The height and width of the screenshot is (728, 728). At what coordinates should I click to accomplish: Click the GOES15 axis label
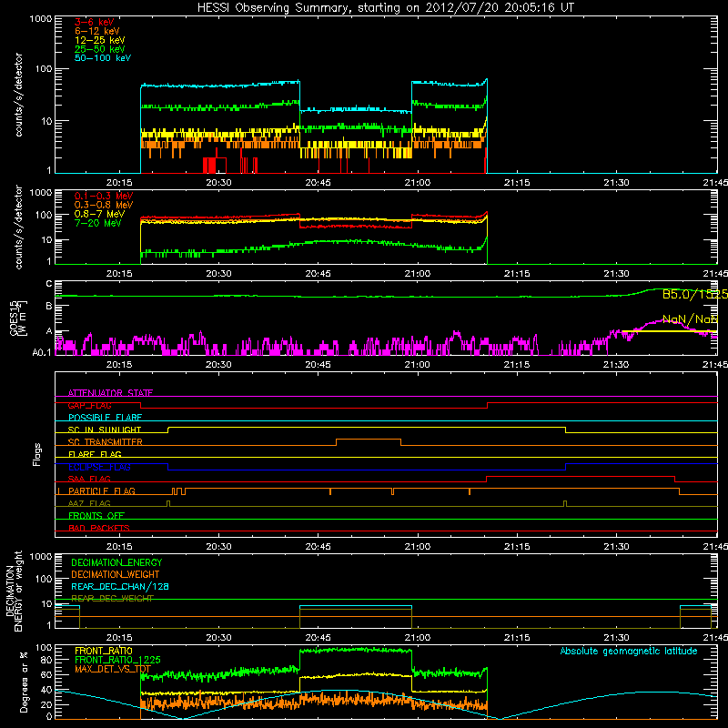18,318
